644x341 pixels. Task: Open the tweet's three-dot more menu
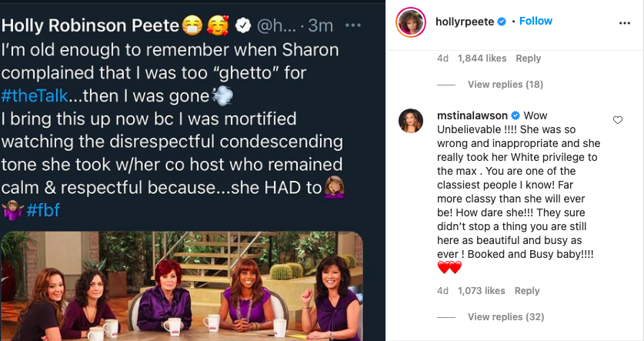coord(352,25)
